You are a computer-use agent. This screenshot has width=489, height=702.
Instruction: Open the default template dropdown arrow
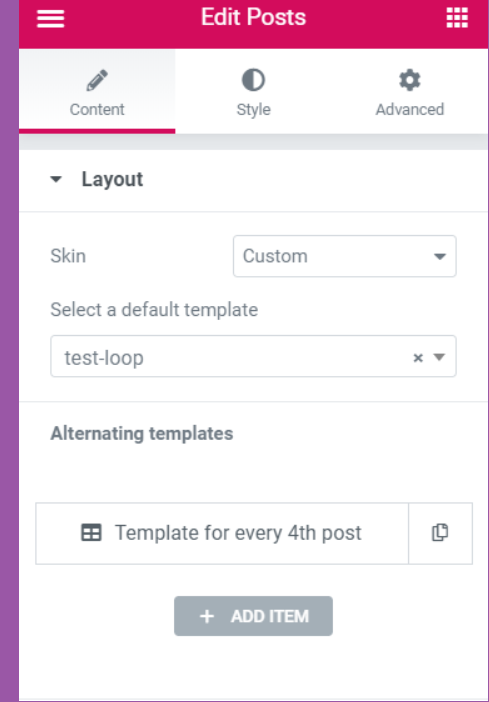click(439, 357)
